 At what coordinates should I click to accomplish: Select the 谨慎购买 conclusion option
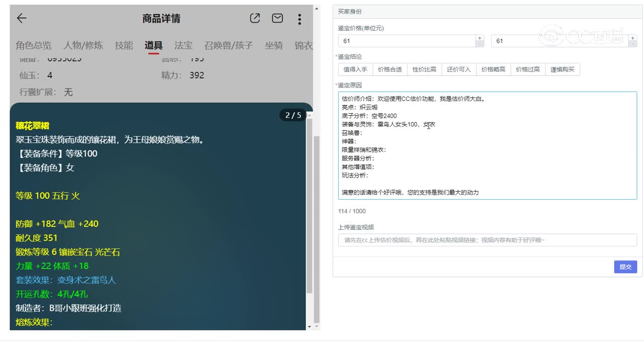pyautogui.click(x=562, y=69)
